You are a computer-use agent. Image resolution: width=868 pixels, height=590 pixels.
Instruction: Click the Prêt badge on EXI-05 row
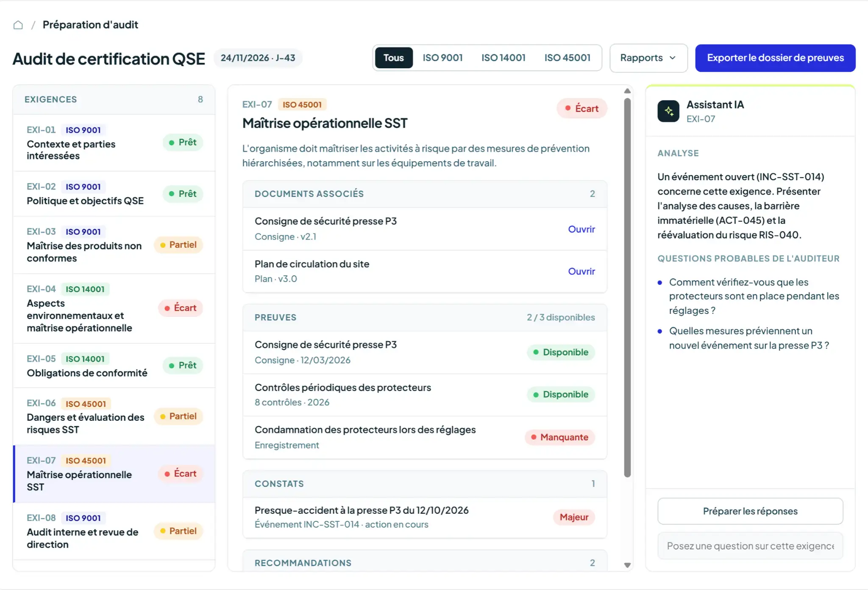click(x=183, y=365)
